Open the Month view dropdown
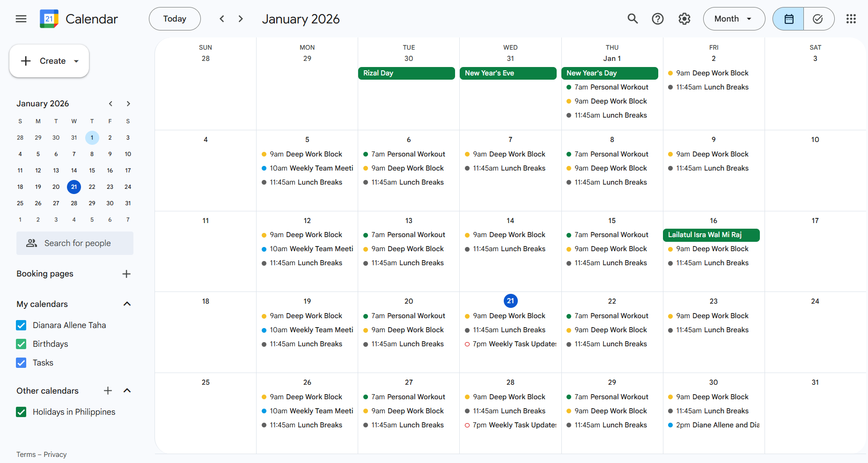 coord(734,19)
